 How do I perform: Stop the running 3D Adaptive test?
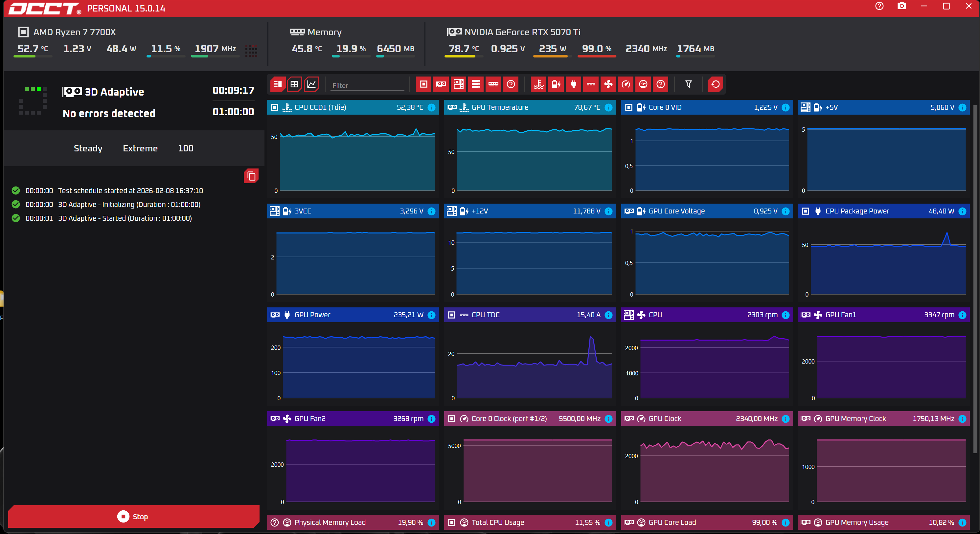pyautogui.click(x=133, y=516)
